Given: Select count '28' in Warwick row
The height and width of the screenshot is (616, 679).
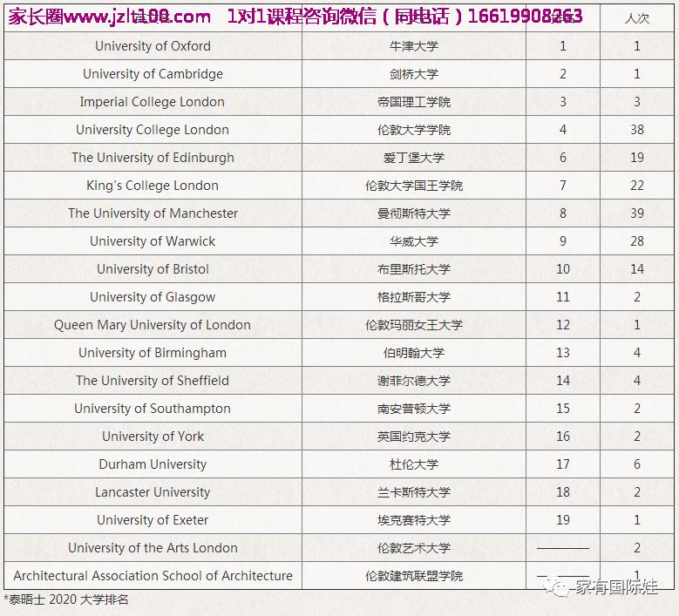Looking at the screenshot, I should 637,241.
